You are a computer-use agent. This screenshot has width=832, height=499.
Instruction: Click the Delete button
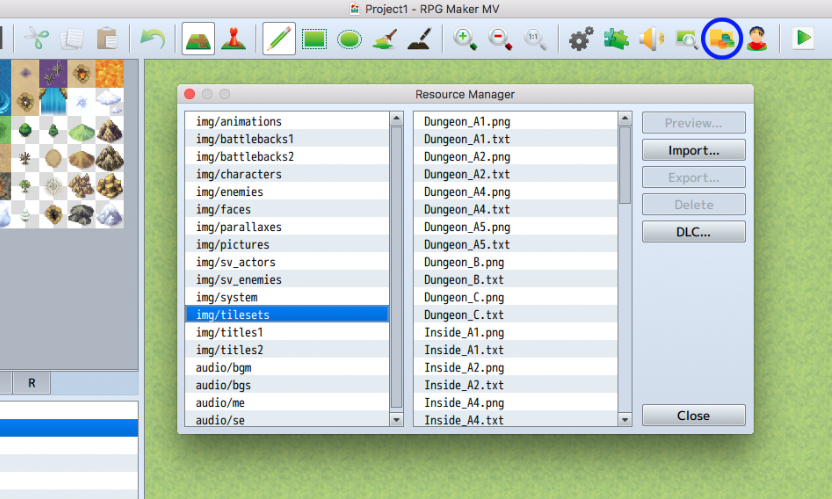694,204
